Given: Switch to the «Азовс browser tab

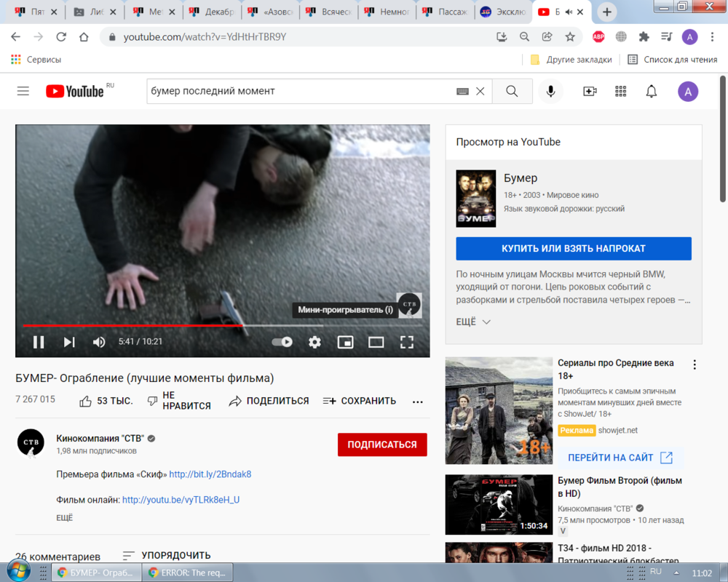Looking at the screenshot, I should [271, 12].
